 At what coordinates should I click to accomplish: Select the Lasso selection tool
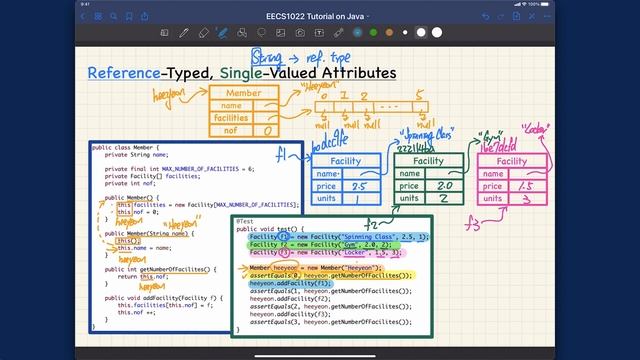click(x=261, y=33)
